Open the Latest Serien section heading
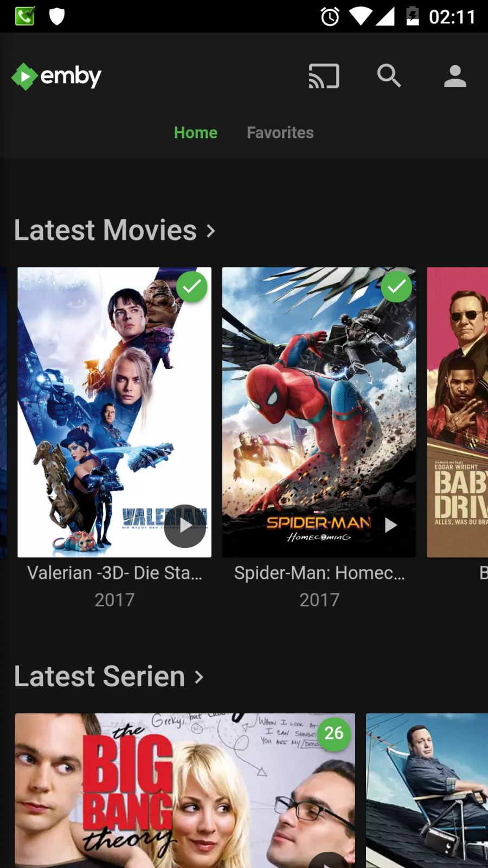488x868 pixels. point(100,676)
